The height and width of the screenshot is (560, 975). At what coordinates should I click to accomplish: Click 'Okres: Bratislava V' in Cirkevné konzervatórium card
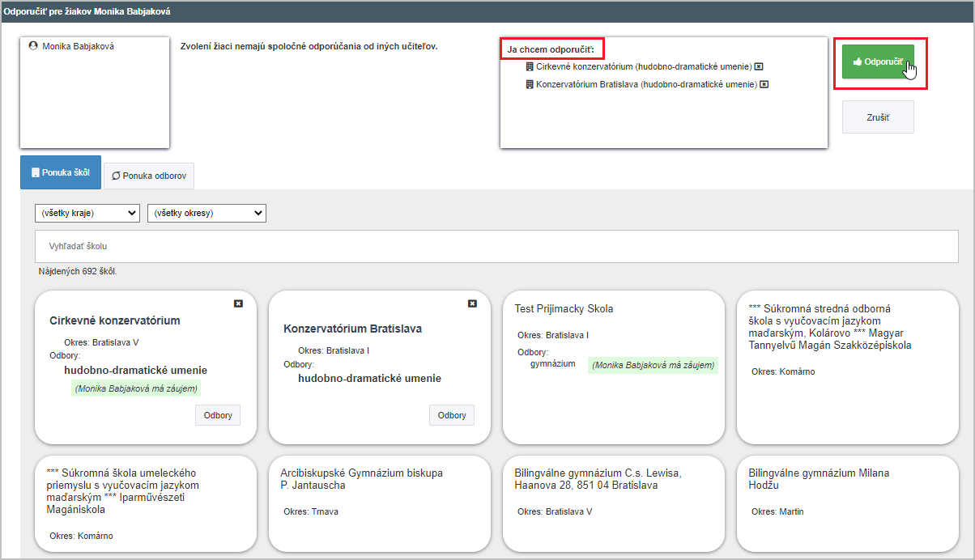click(x=101, y=342)
